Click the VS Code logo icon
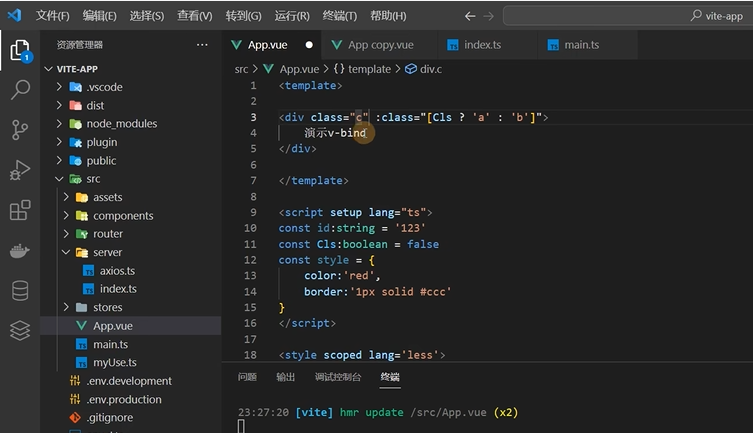Screen dimensions: 753x433 click(x=14, y=15)
